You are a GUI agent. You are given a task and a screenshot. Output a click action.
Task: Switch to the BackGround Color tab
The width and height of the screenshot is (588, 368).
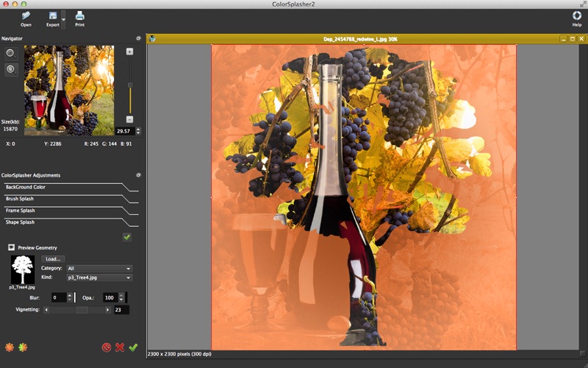26,187
